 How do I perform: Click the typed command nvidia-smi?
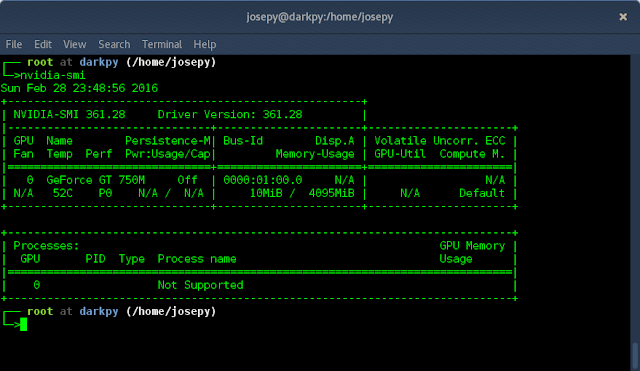point(53,76)
